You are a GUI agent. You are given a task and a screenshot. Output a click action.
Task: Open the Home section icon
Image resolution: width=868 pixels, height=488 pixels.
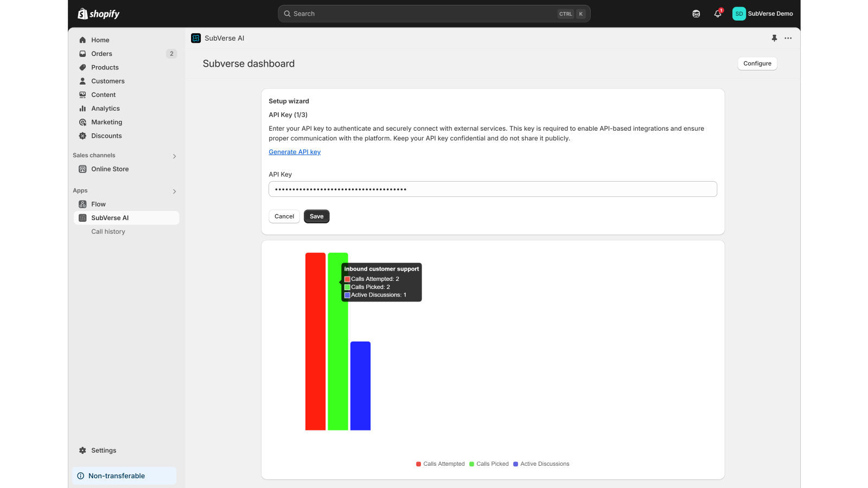pos(82,40)
